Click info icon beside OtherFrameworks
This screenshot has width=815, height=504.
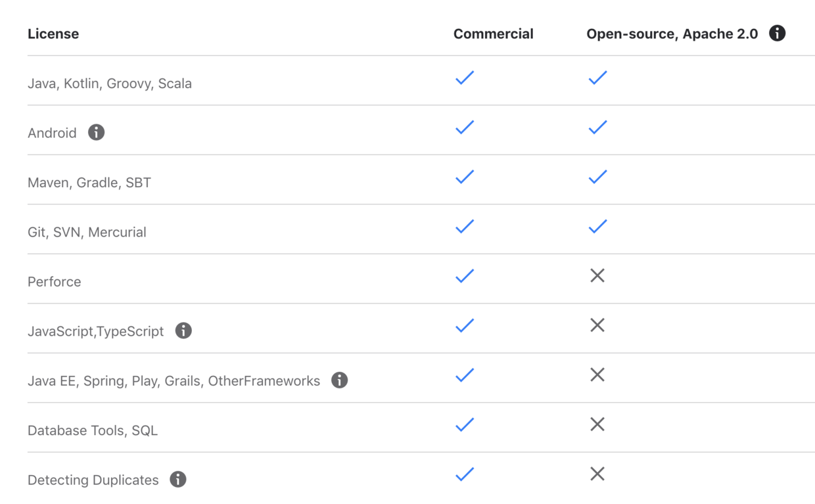(x=339, y=380)
